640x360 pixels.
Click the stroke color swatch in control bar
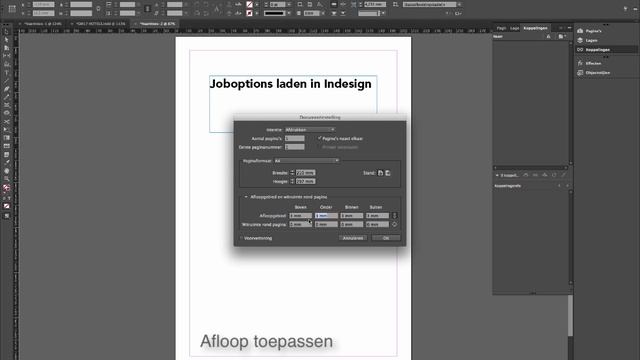point(249,13)
